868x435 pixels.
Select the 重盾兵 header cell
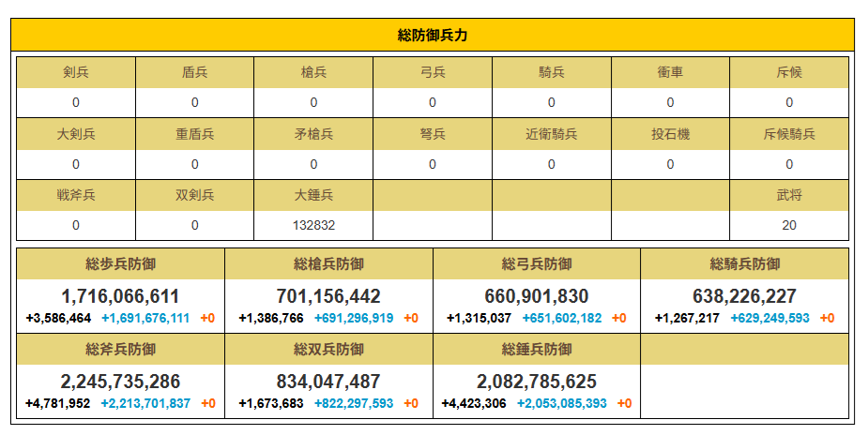point(195,134)
